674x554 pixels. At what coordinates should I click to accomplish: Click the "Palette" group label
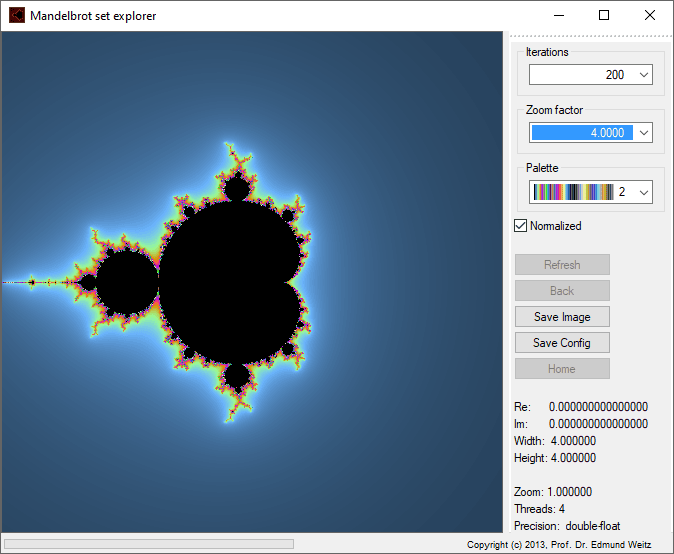point(542,168)
